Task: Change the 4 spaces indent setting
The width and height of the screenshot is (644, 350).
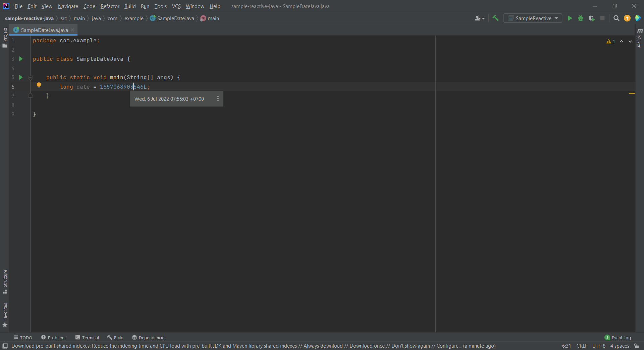Action: [x=620, y=346]
